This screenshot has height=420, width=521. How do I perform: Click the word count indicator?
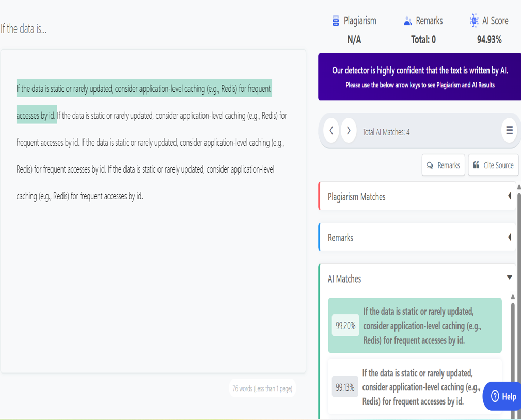click(x=262, y=388)
